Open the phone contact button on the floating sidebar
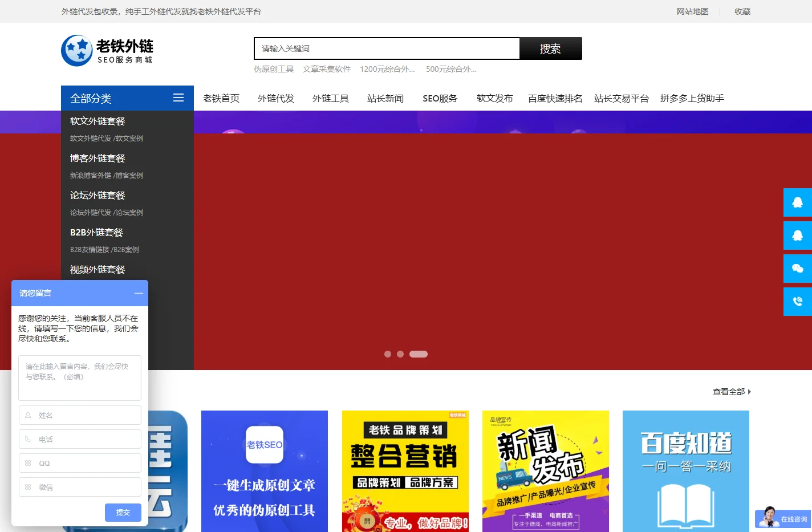 point(798,302)
